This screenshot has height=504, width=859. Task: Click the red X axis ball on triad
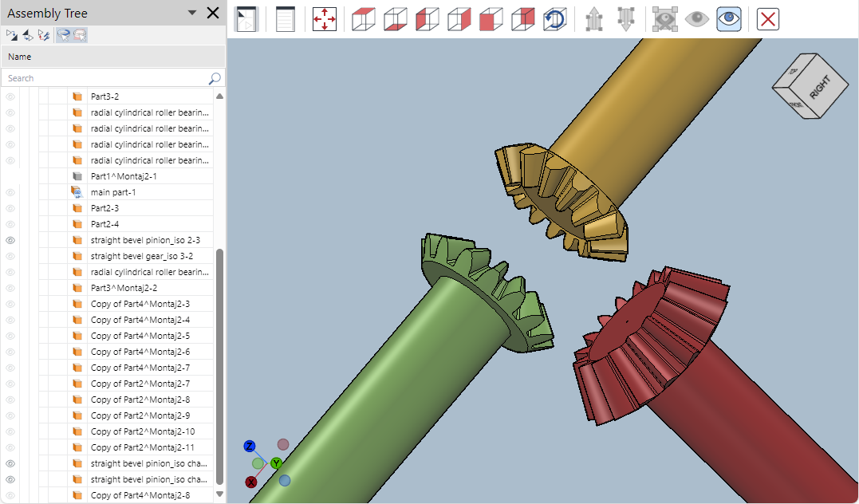point(251,482)
